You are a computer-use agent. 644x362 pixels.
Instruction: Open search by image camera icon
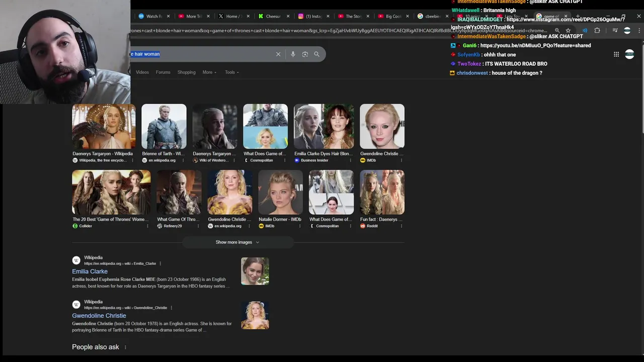(x=305, y=54)
